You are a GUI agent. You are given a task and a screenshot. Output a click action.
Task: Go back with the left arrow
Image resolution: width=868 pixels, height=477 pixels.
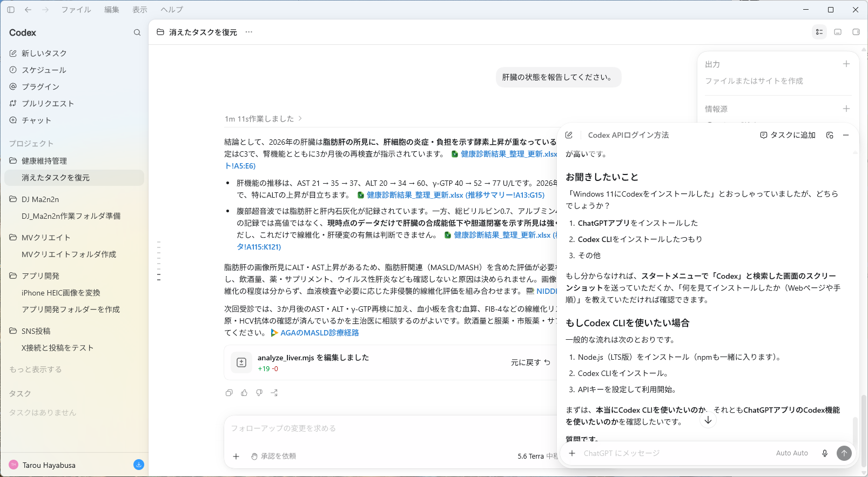point(28,10)
